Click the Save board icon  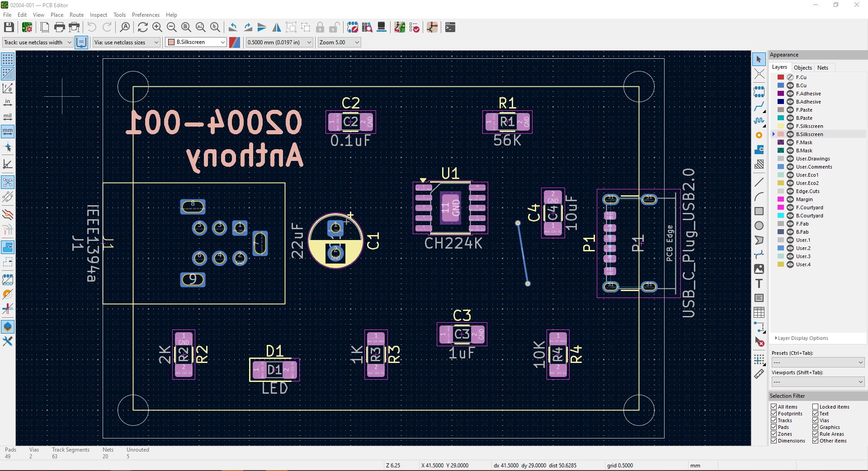coord(9,28)
